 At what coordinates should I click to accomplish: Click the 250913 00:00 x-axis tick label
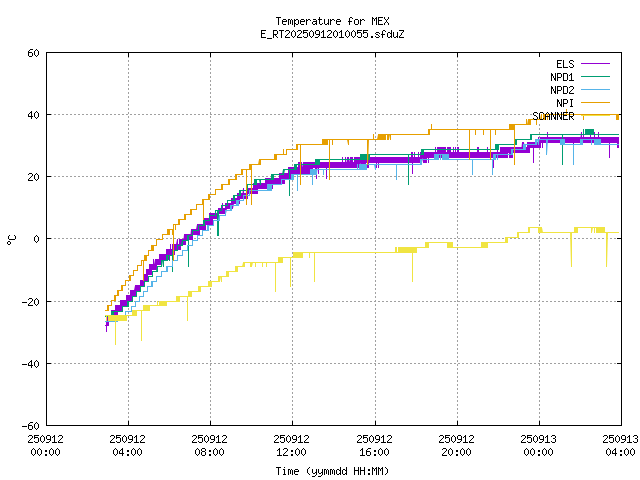pos(539,444)
